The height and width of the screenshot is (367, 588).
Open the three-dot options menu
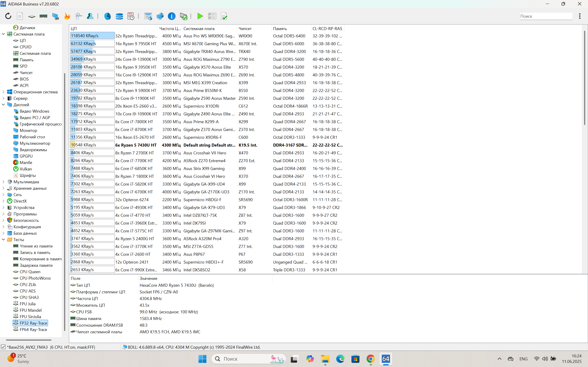[x=580, y=16]
